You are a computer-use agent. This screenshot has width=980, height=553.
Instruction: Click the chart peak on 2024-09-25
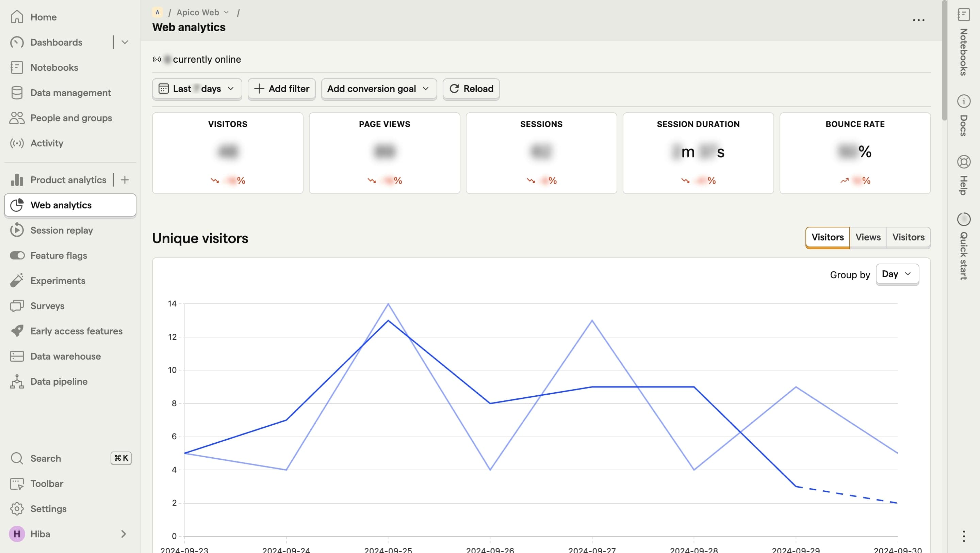pos(388,304)
